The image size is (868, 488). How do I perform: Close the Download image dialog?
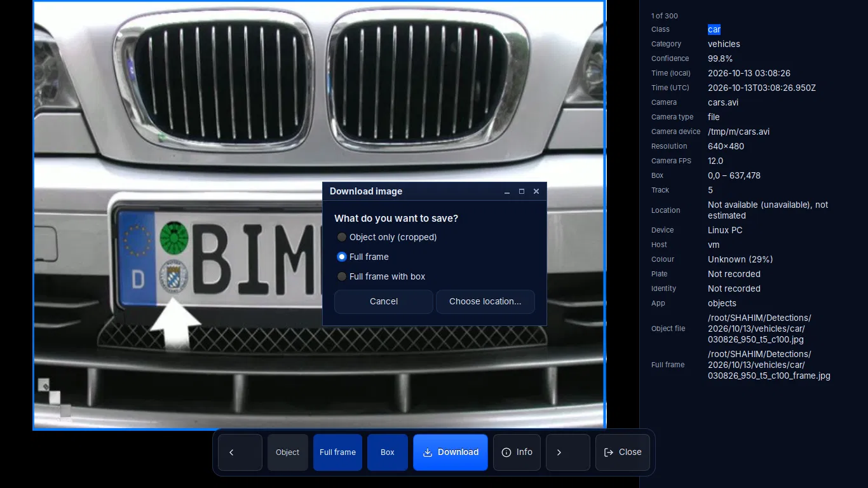(x=536, y=191)
